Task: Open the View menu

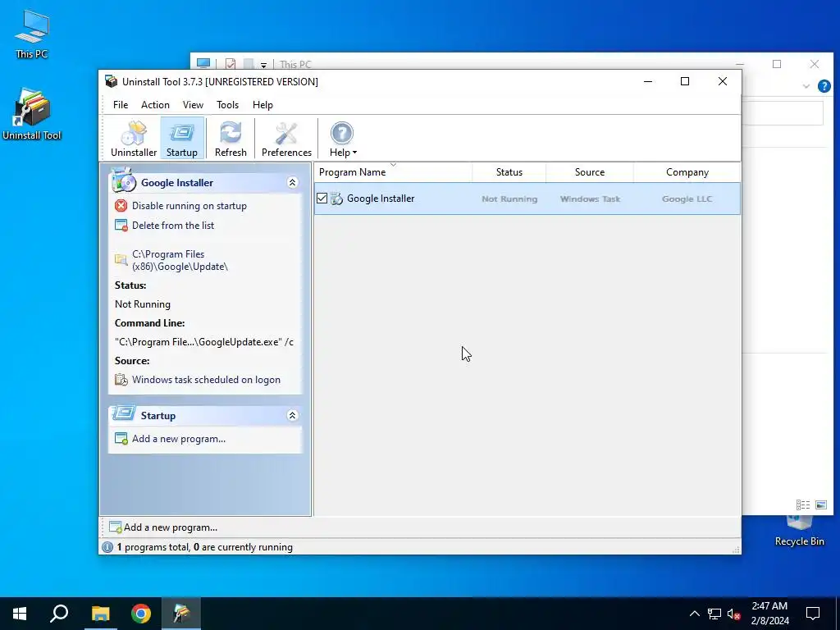Action: (193, 105)
